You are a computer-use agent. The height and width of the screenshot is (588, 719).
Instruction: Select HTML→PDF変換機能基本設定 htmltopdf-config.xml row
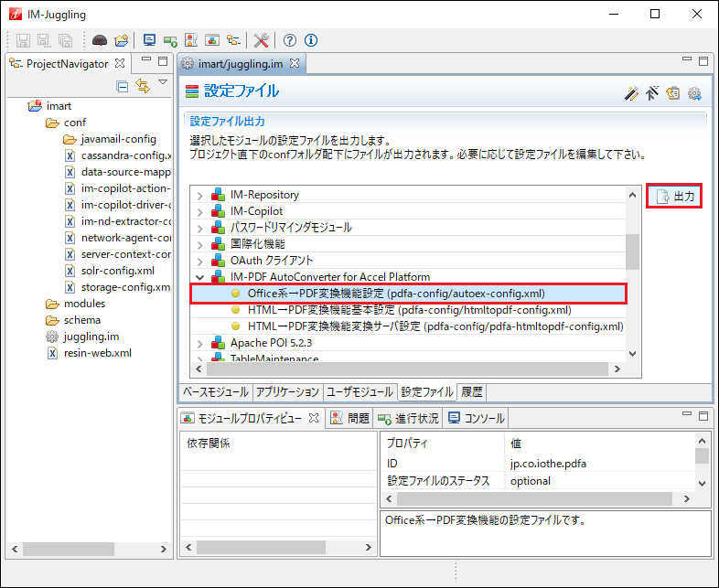pyautogui.click(x=408, y=310)
